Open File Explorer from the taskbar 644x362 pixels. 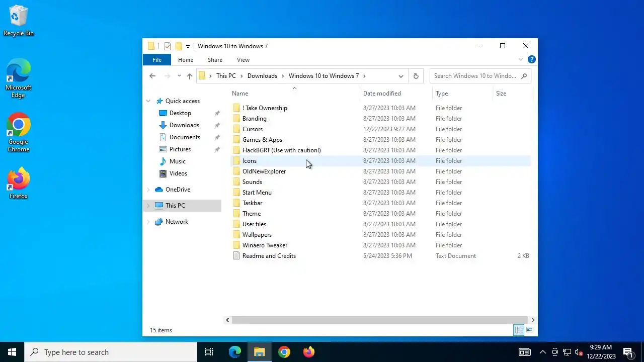(259, 352)
